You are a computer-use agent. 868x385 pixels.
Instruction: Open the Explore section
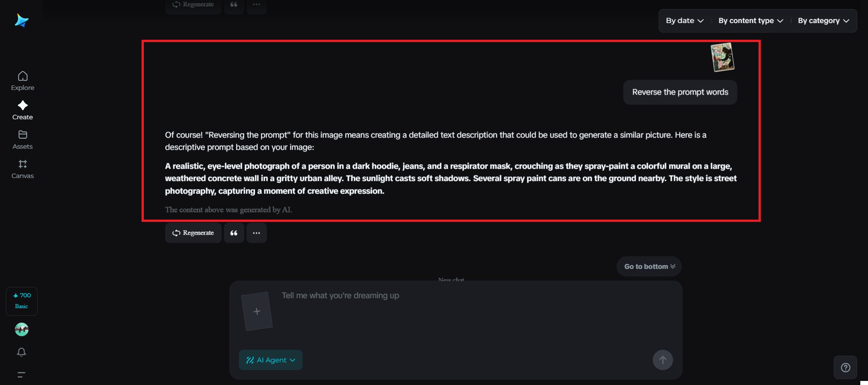point(22,80)
